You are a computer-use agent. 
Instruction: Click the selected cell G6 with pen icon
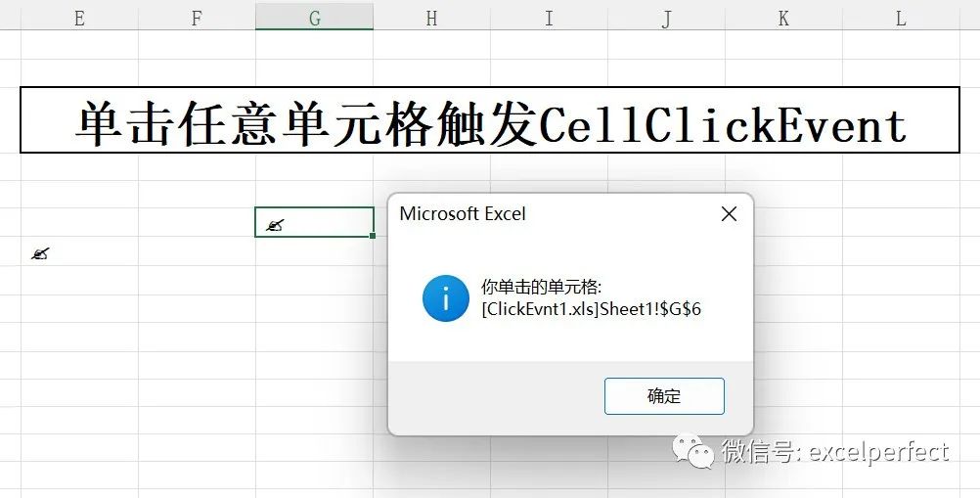pyautogui.click(x=314, y=222)
